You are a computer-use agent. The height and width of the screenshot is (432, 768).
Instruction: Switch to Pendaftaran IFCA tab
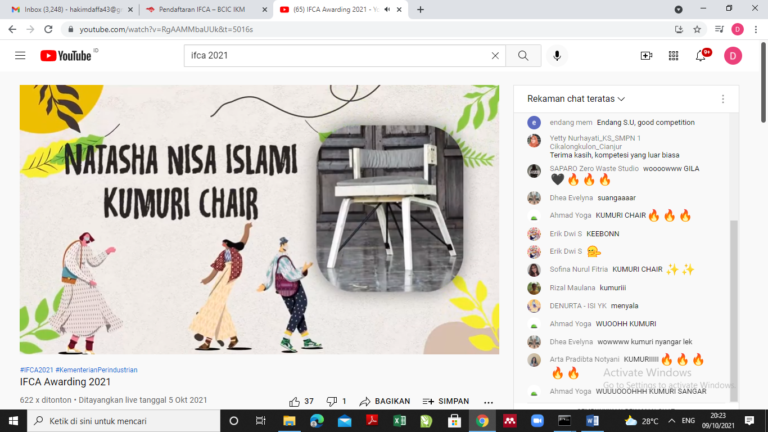(195, 9)
